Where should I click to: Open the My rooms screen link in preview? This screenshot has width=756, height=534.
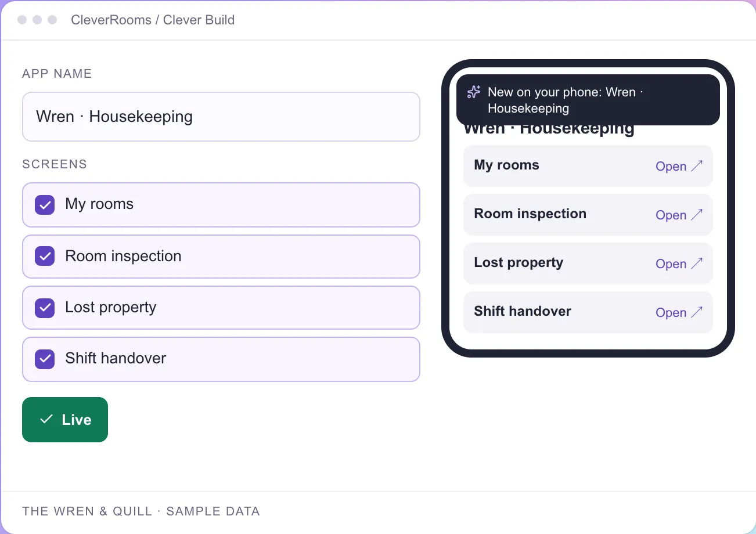679,166
